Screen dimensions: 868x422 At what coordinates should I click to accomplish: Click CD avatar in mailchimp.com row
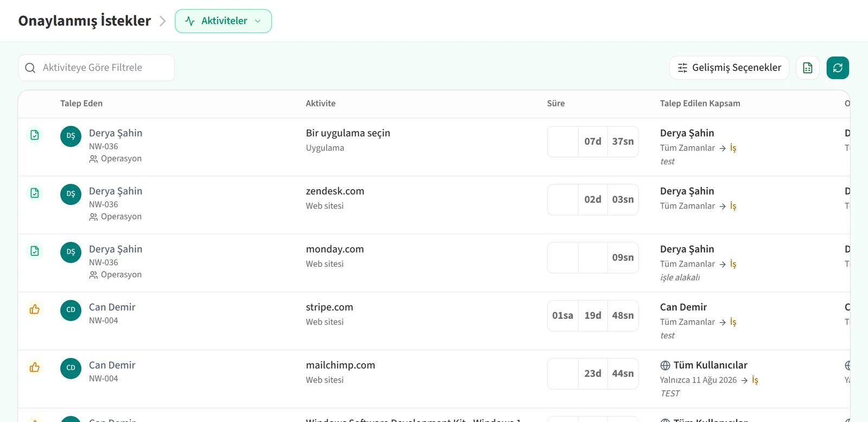point(71,368)
